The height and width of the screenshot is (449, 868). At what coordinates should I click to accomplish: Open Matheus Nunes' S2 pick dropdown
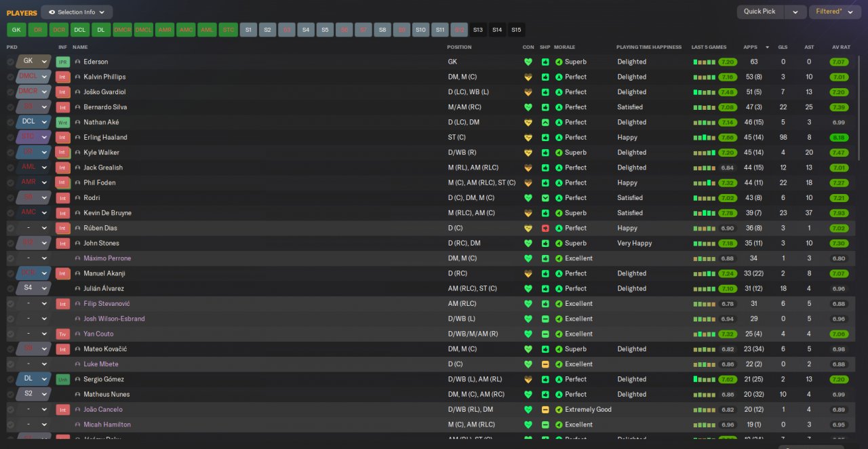[34, 394]
